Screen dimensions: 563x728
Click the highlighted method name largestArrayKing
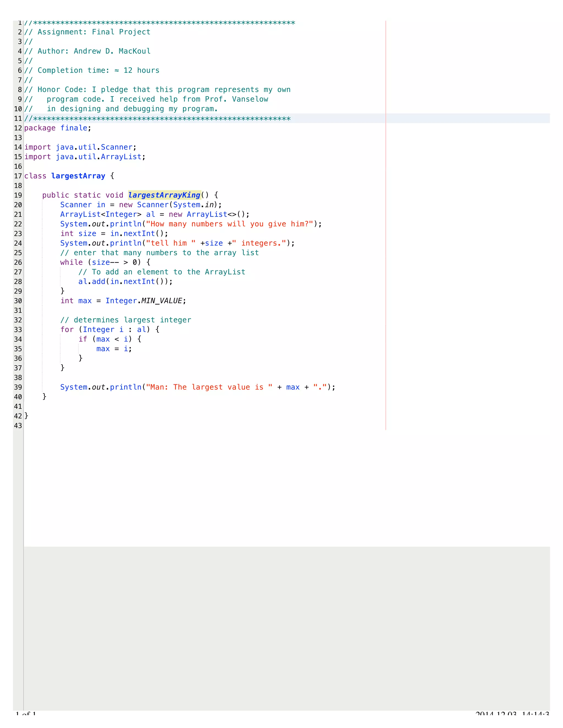[x=164, y=195]
